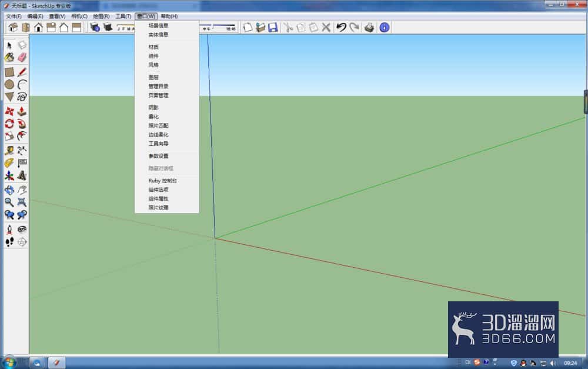Viewport: 588px width, 369px height.
Task: Select Ruby 控制台 menu entry
Action: click(x=162, y=181)
